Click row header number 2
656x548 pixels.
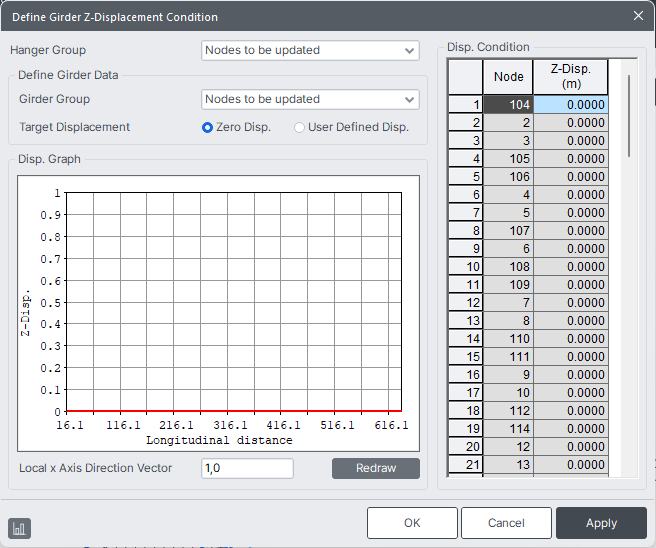coord(465,123)
